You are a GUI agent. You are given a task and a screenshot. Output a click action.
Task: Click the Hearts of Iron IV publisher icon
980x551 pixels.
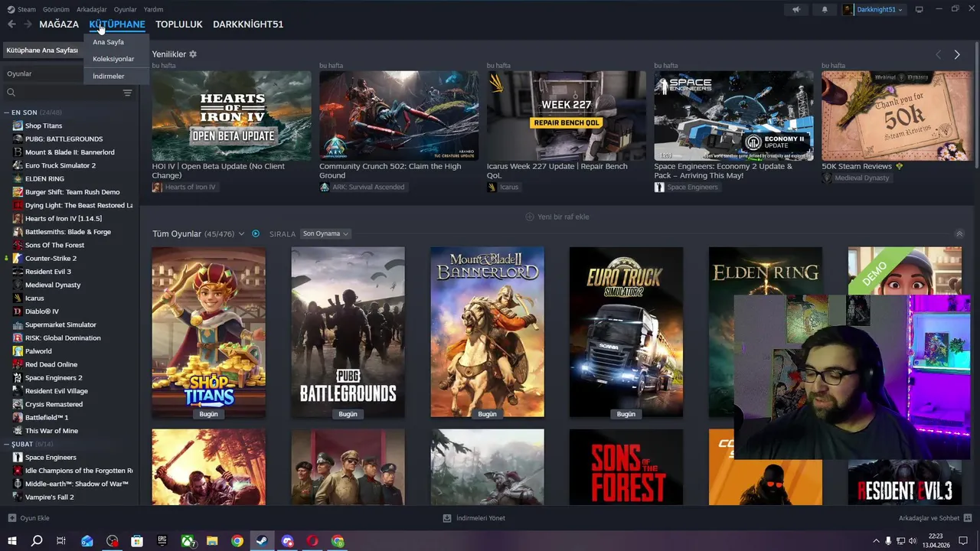[157, 187]
